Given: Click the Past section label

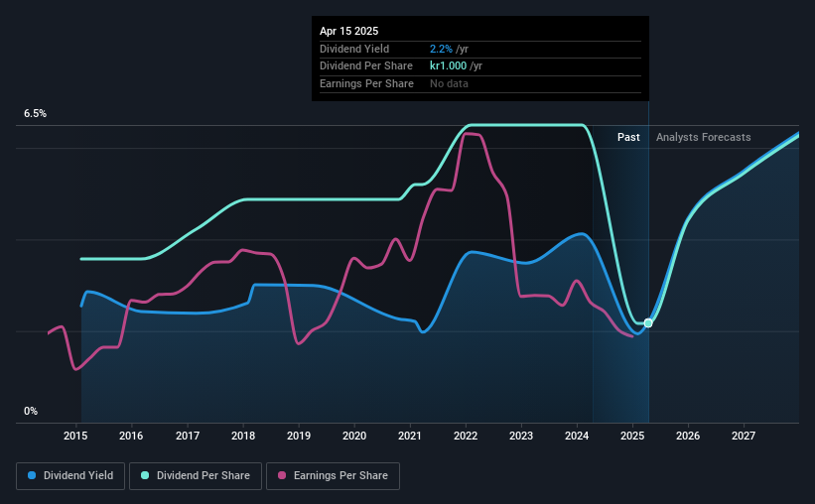Looking at the screenshot, I should coord(628,137).
